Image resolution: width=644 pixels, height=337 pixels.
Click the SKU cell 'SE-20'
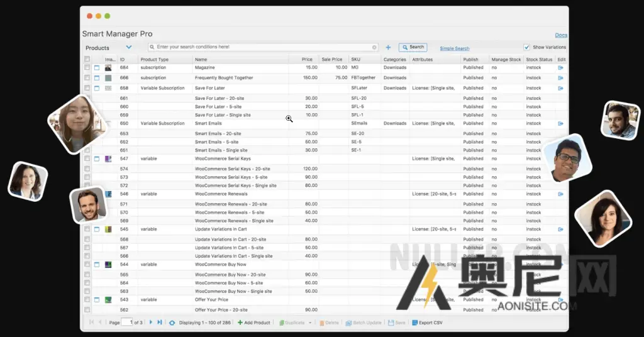[x=357, y=133]
